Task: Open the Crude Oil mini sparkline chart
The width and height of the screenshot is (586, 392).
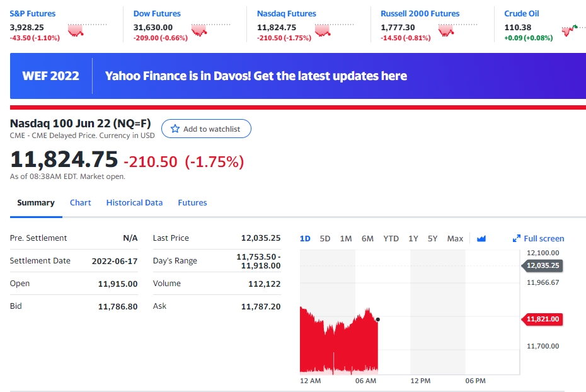Action: pyautogui.click(x=573, y=30)
